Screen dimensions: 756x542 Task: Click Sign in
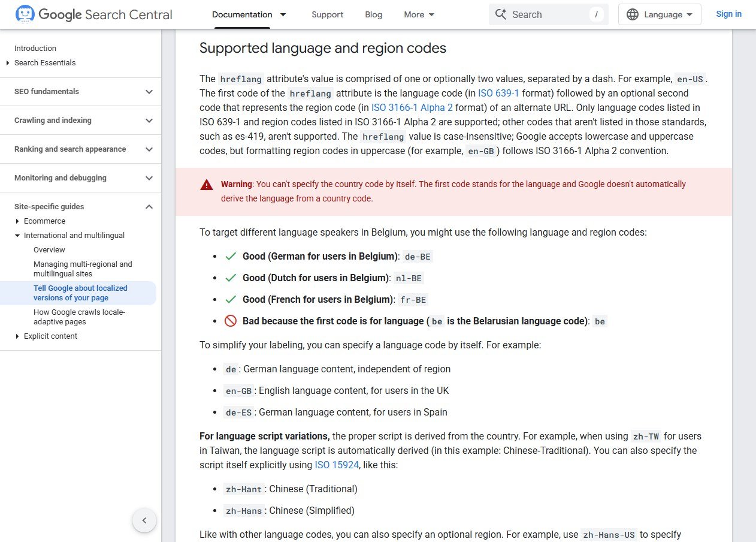[x=728, y=14]
